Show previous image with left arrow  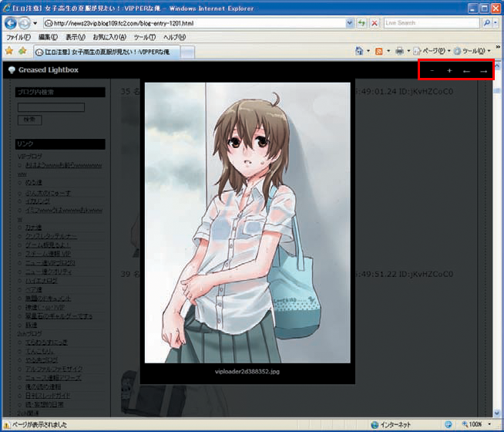(466, 71)
